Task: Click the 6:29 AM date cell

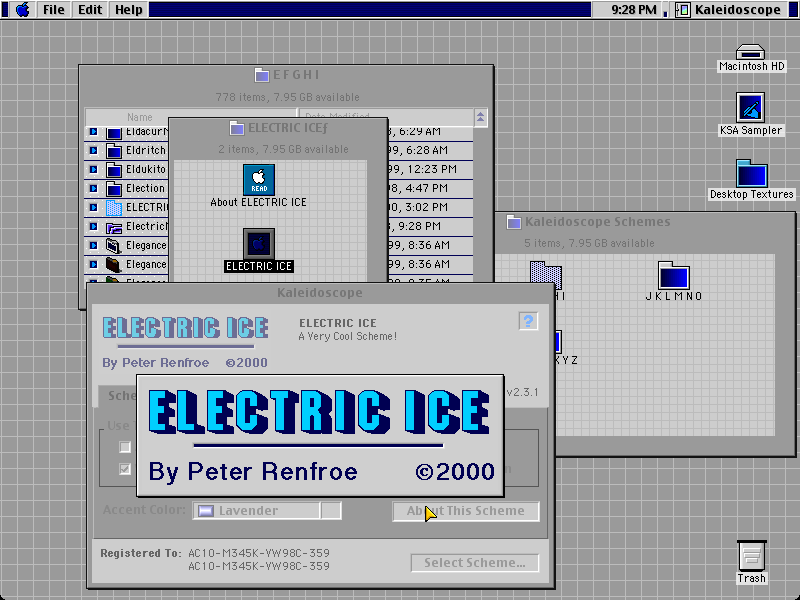Action: click(x=414, y=132)
